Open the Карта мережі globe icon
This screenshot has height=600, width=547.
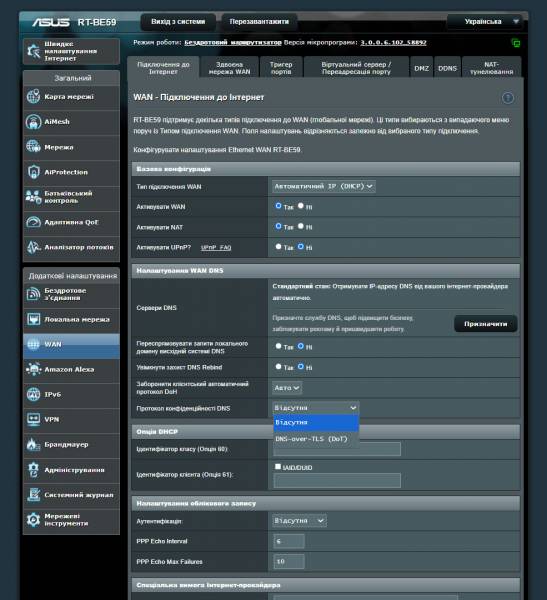(33, 96)
